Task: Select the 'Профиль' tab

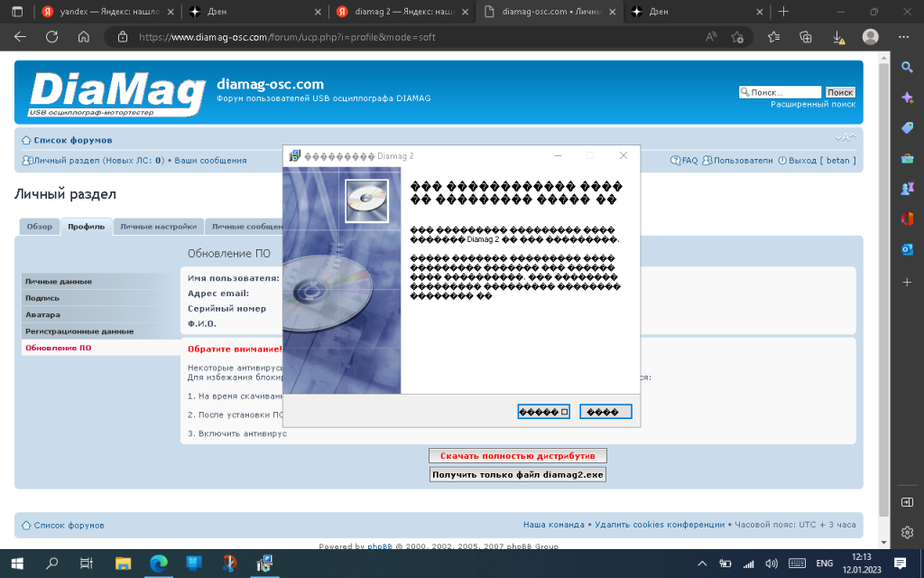Action: [86, 227]
